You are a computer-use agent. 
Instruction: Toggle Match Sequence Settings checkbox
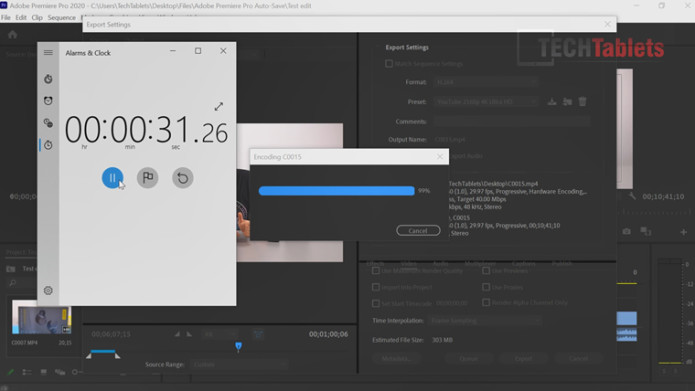pyautogui.click(x=389, y=63)
